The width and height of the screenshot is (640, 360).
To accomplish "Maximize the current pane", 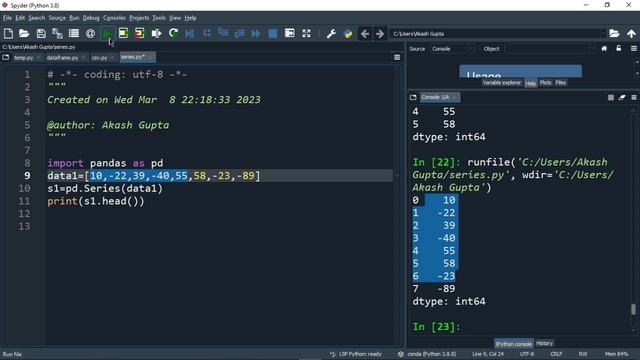I will 289,33.
